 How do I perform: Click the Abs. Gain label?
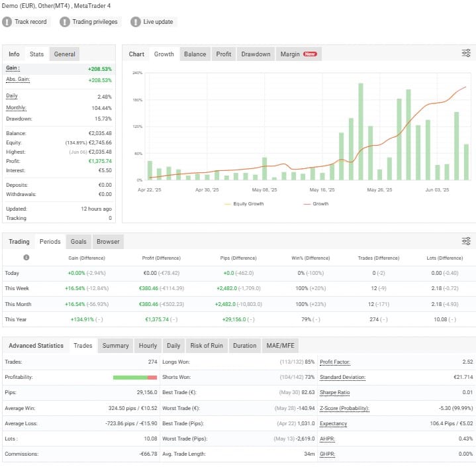tap(18, 80)
